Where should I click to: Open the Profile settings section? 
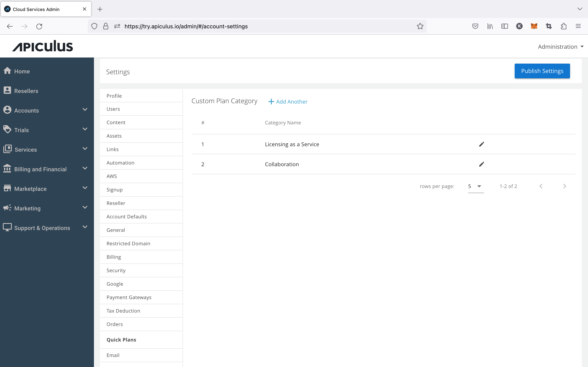point(114,95)
